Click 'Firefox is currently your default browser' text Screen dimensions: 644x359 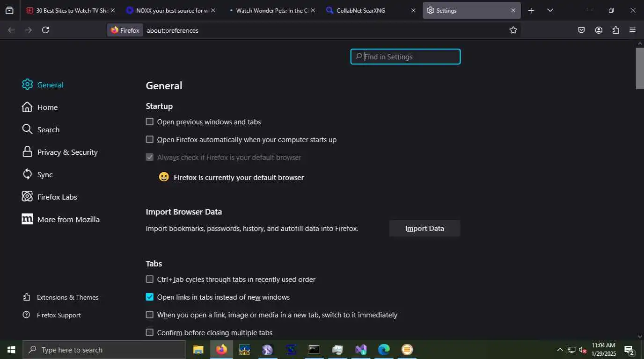[239, 178]
